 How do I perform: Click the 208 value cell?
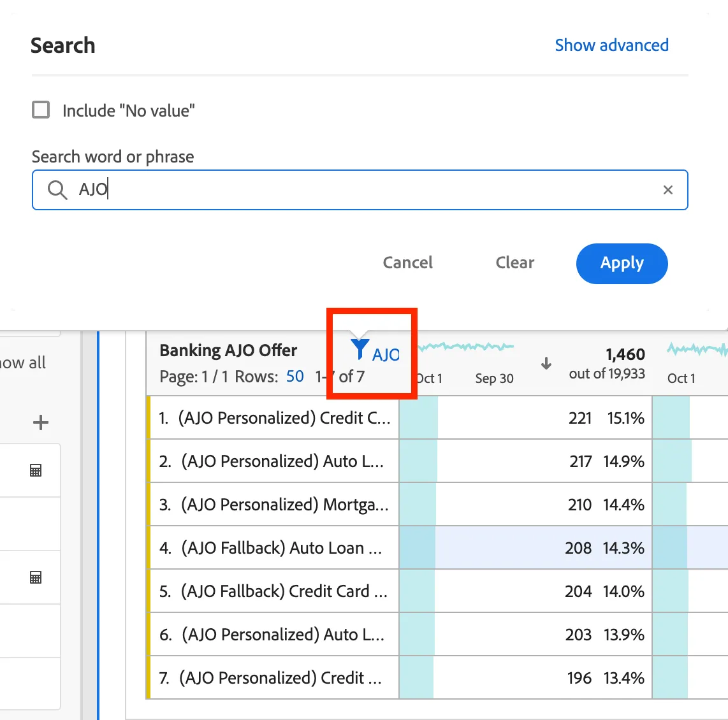[x=578, y=548]
